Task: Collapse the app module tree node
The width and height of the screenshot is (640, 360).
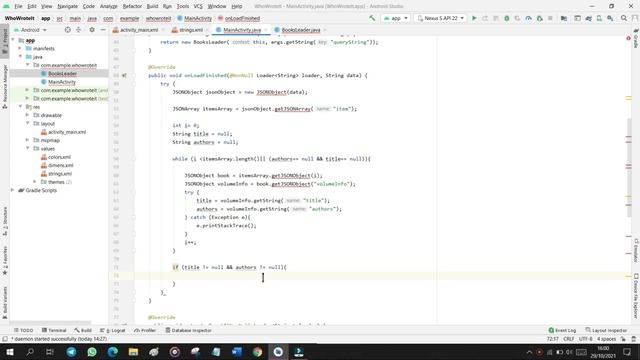Action: (13, 40)
